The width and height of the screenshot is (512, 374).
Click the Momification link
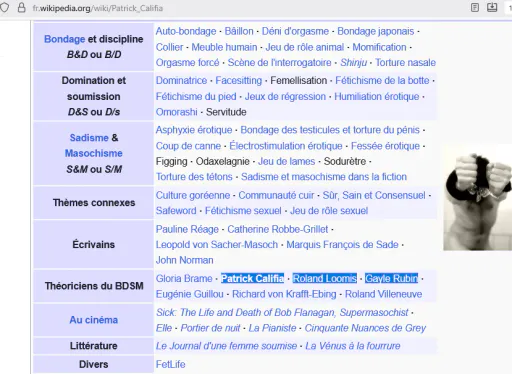coord(379,47)
